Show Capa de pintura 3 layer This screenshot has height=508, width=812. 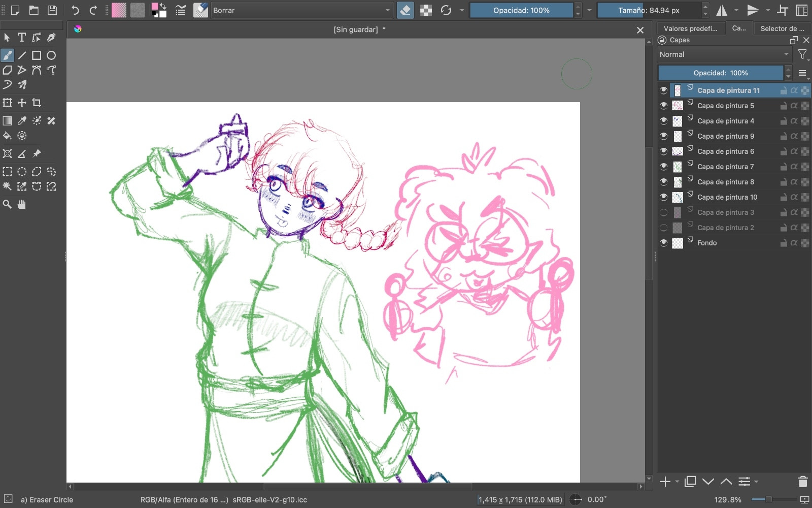663,212
